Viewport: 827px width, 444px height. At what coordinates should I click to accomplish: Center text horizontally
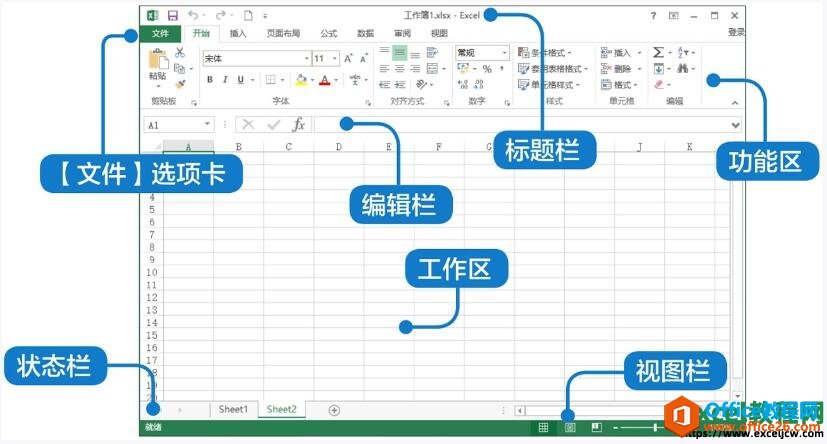tap(400, 69)
